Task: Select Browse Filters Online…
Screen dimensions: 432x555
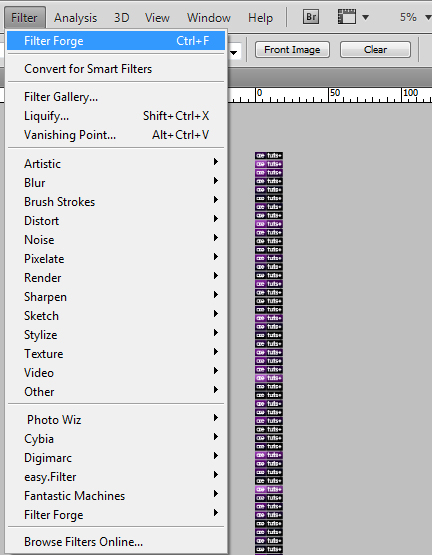Action: [116, 542]
